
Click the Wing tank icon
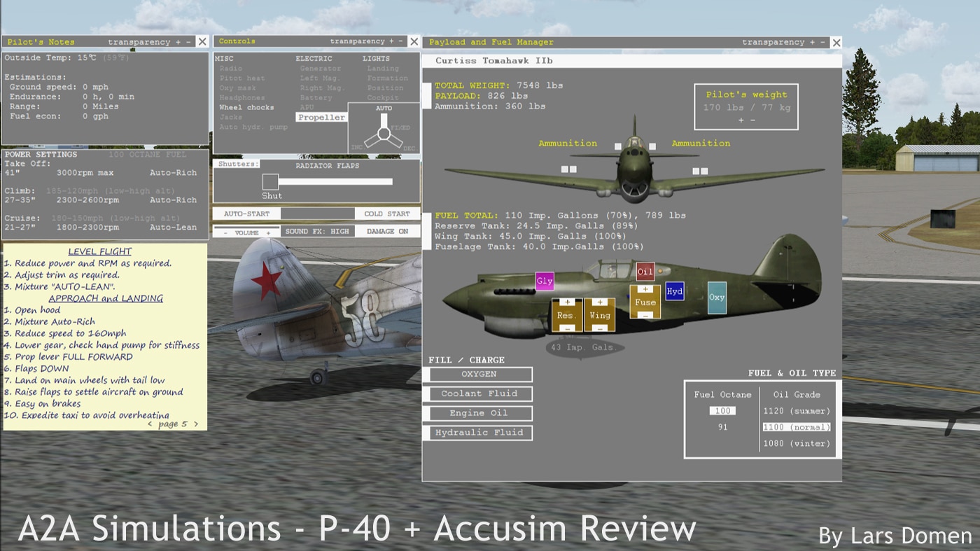(x=599, y=315)
